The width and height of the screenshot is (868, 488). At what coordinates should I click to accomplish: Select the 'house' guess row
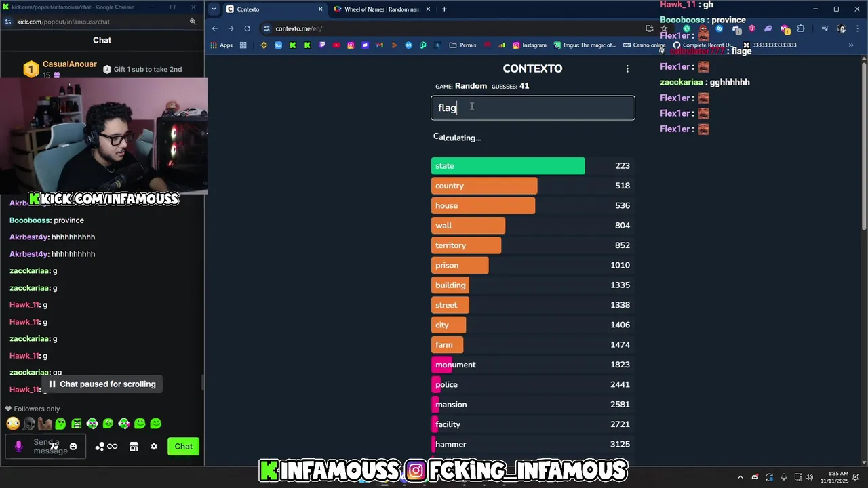532,205
